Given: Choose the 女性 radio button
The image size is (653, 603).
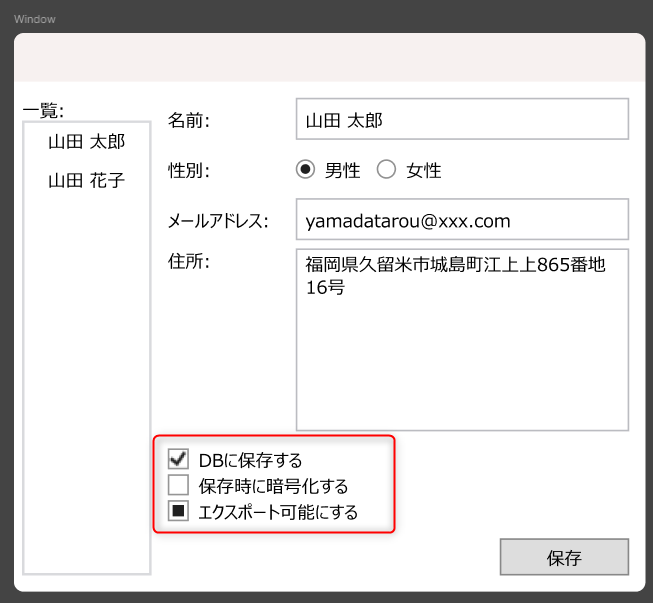Looking at the screenshot, I should 386,170.
